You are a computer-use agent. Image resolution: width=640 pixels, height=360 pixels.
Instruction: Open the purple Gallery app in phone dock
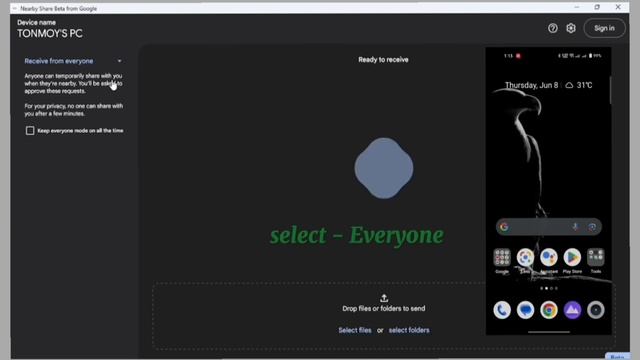(572, 310)
